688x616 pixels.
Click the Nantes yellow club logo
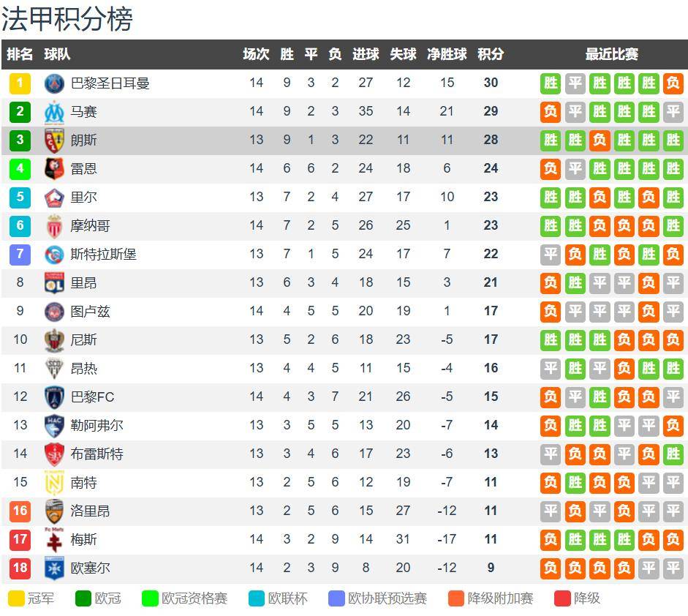[54, 483]
